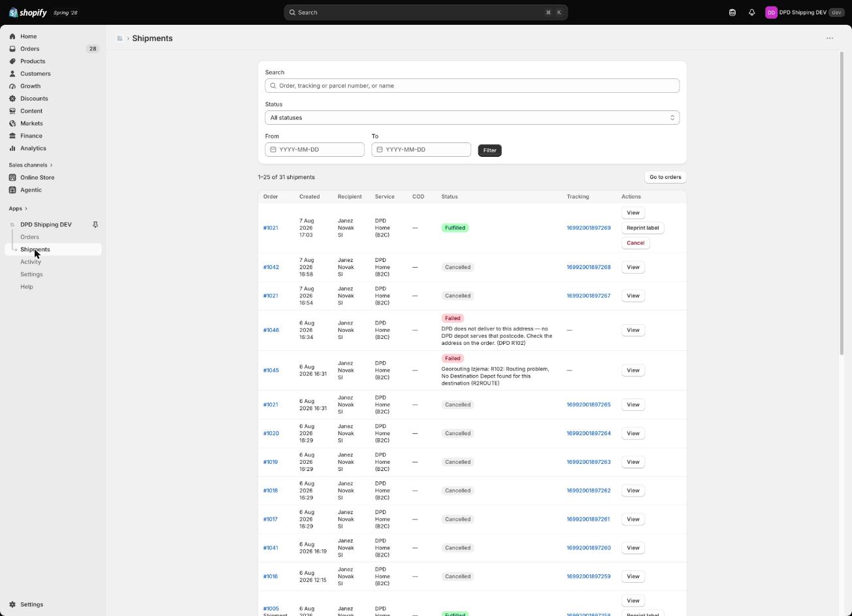This screenshot has height=616, width=852.
Task: Click the Shopify logo
Action: coord(27,12)
